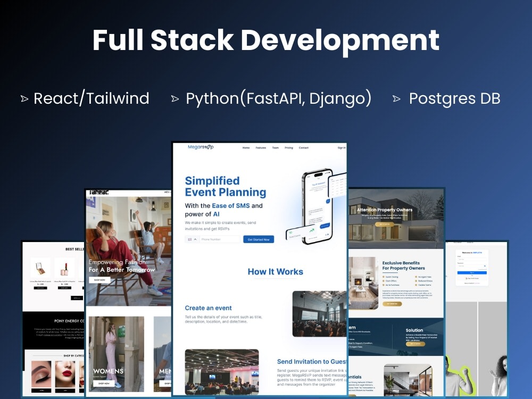Open the Home nav link on Megarsvp
Viewport: 532px width, 399px height.
click(246, 148)
